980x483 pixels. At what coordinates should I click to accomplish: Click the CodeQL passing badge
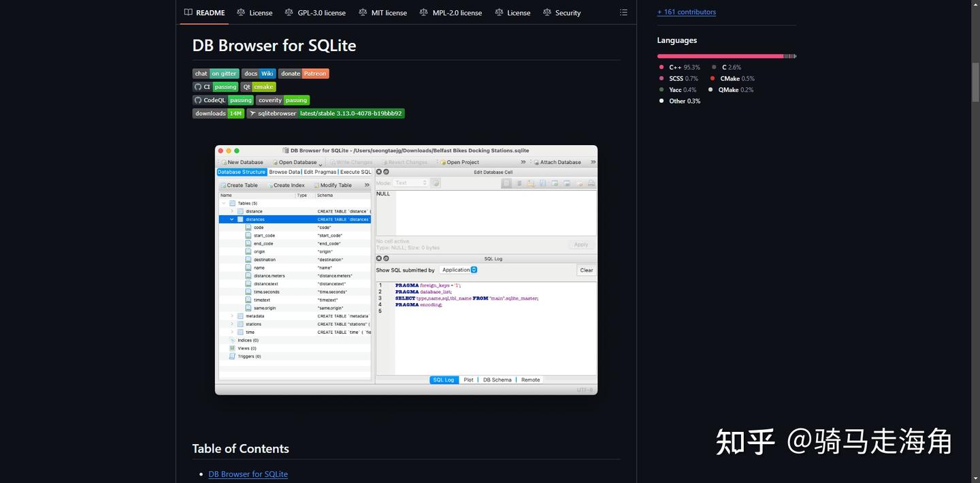[x=223, y=100]
